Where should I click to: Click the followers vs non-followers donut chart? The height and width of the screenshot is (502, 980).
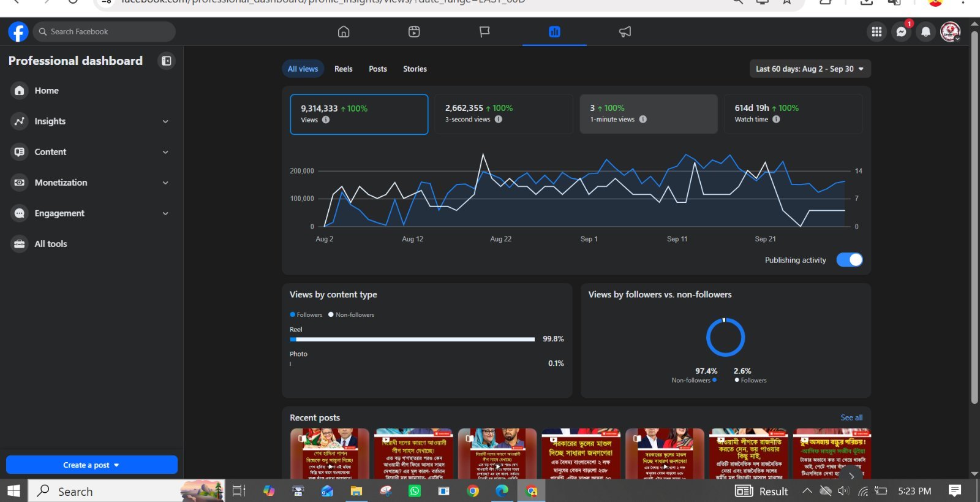[725, 337]
